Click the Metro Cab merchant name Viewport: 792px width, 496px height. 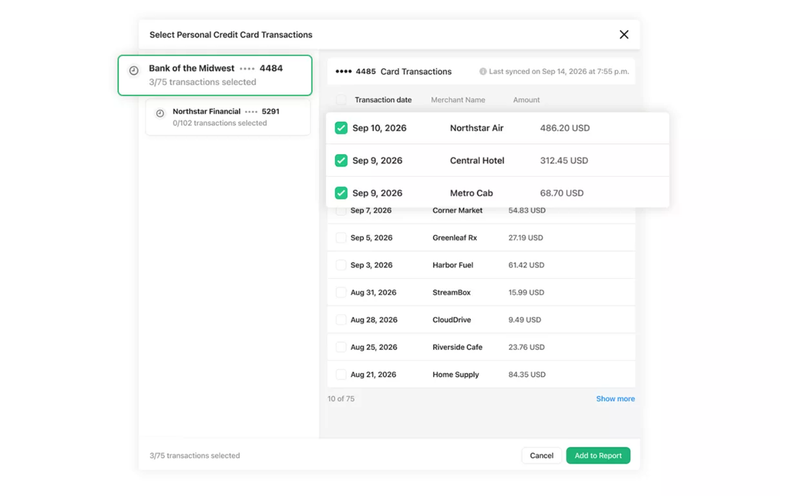pos(471,193)
